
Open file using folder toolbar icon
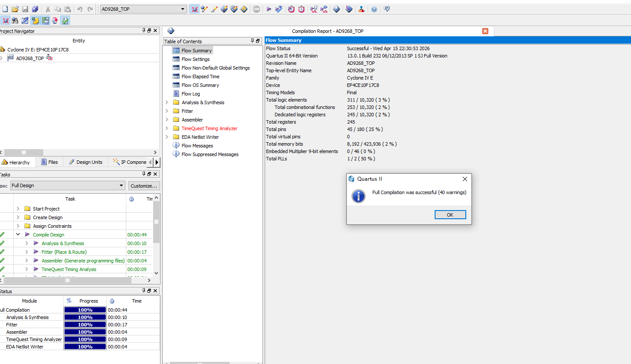click(15, 9)
